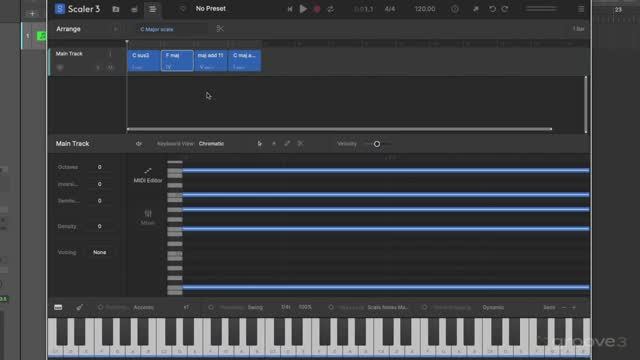Select the F maj chord block
The width and height of the screenshot is (640, 360).
click(x=177, y=61)
